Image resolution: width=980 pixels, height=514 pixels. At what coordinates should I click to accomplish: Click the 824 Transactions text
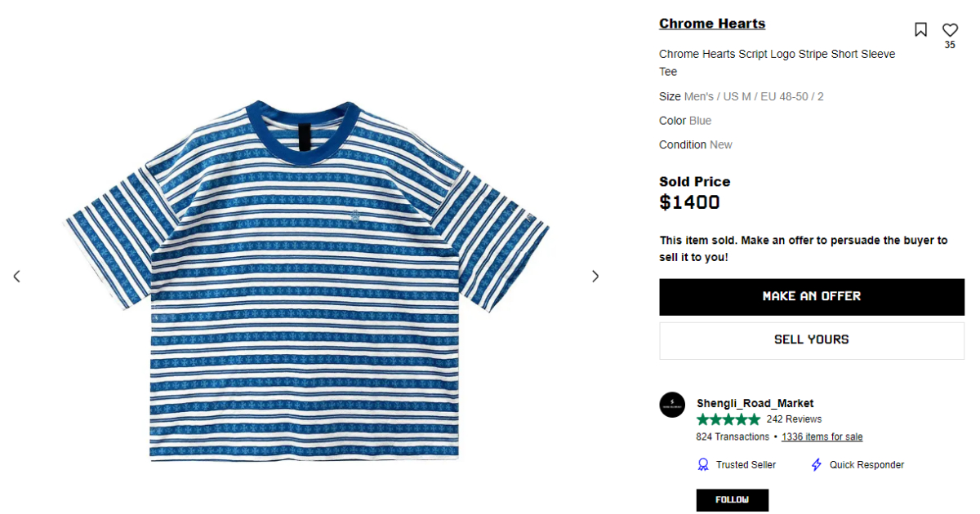tap(733, 436)
